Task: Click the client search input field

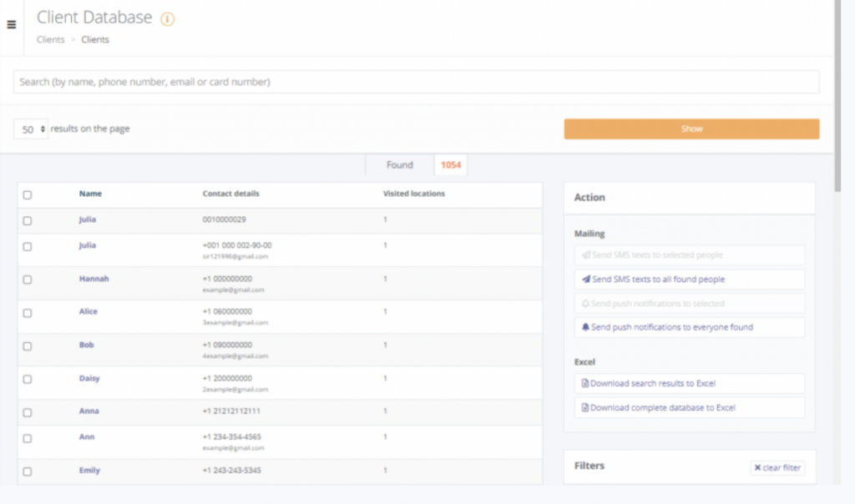Action: 416,82
